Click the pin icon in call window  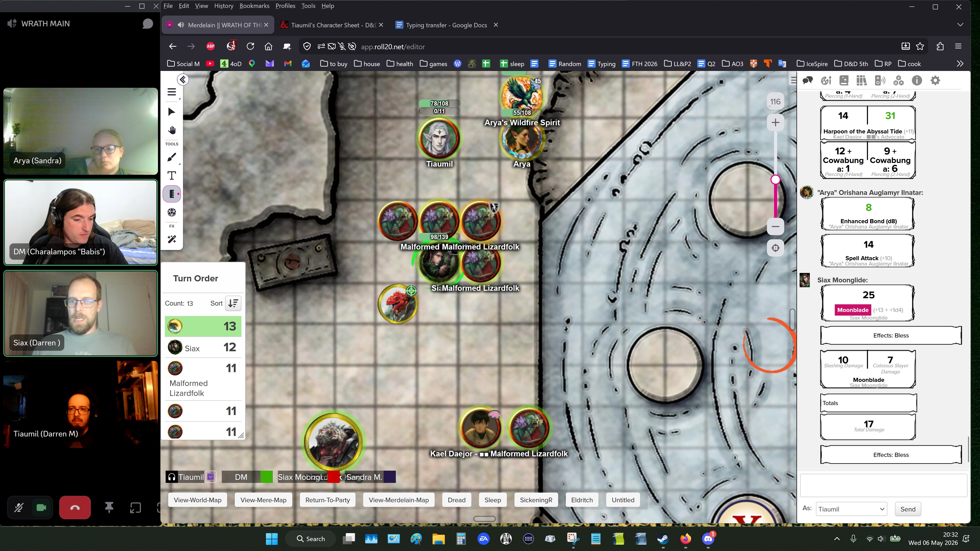click(109, 507)
